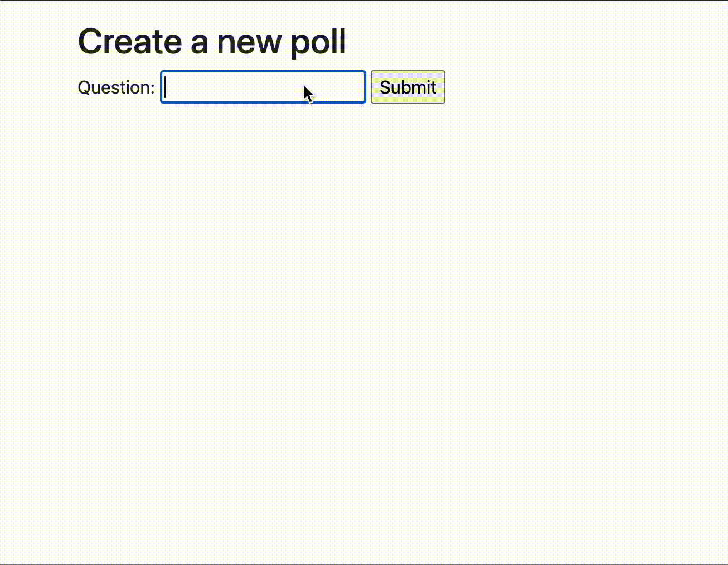Place cursor in the poll question box
This screenshot has height=565, width=728.
tap(263, 87)
